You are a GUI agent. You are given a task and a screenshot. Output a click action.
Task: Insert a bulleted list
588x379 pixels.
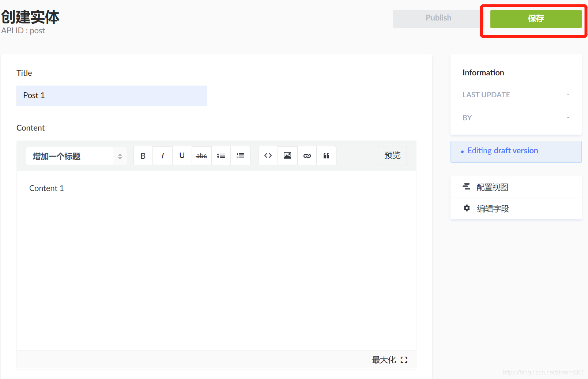(221, 156)
